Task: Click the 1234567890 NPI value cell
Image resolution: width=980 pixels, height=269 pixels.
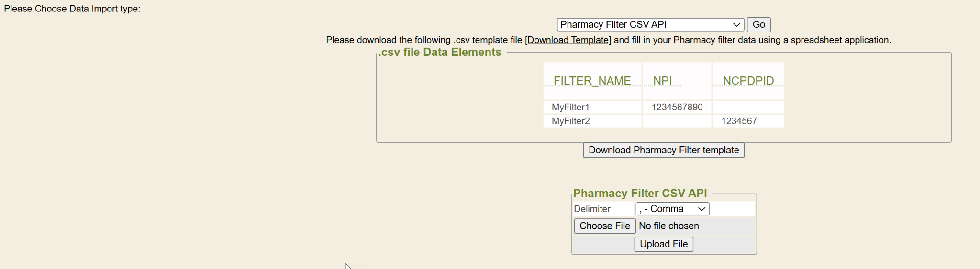Action: coord(677,107)
